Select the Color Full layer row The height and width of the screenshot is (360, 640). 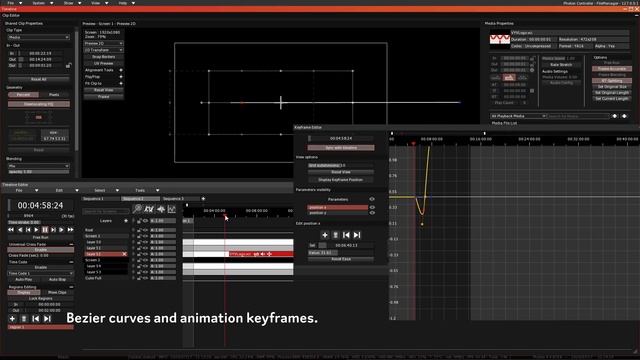106,278
